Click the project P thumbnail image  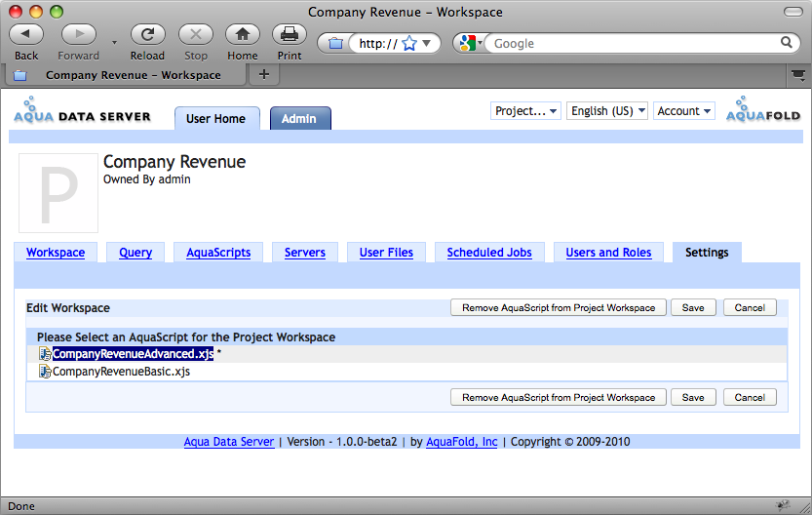pos(58,193)
